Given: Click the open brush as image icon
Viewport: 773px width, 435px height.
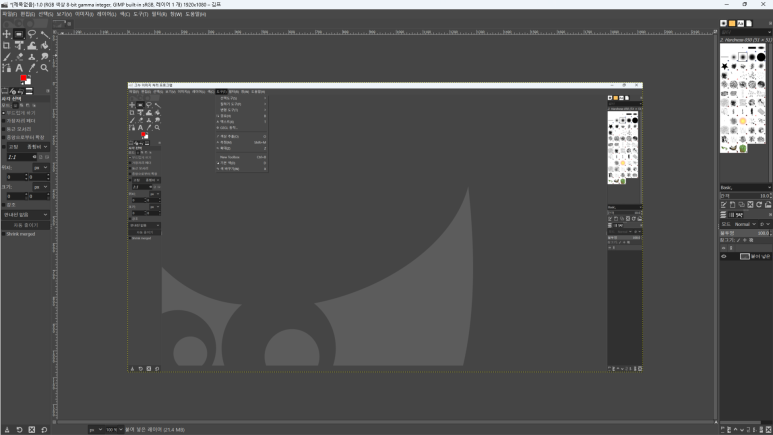Looking at the screenshot, I should click(768, 205).
